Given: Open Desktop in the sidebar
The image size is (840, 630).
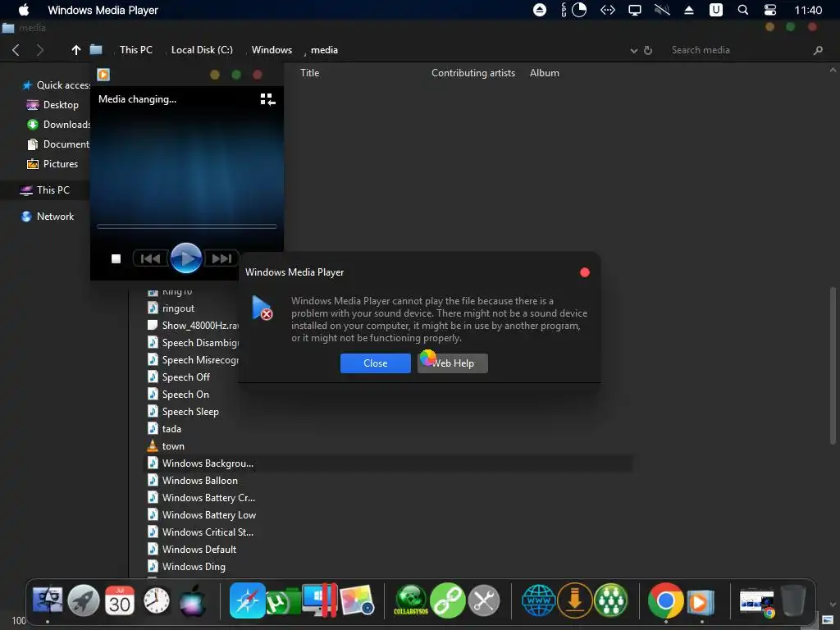Looking at the screenshot, I should pyautogui.click(x=53, y=105).
